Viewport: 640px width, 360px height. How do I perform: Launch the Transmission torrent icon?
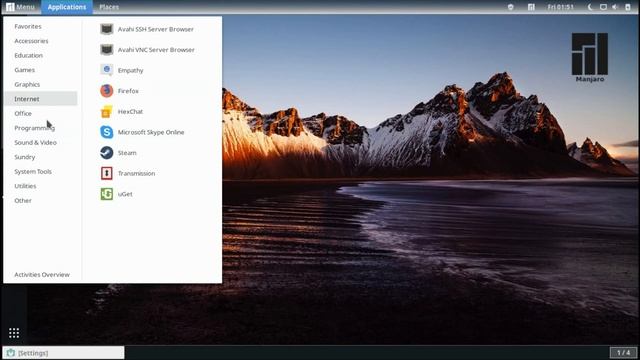pos(107,173)
